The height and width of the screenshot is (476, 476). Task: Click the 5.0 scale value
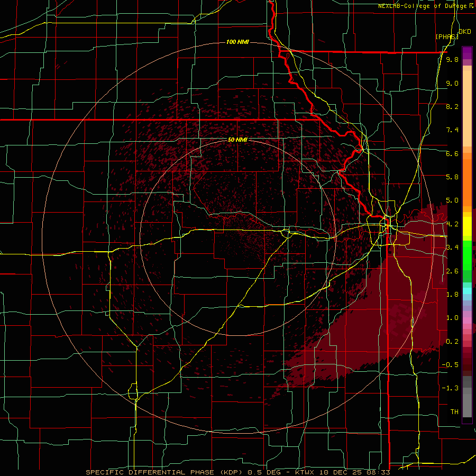coord(452,200)
